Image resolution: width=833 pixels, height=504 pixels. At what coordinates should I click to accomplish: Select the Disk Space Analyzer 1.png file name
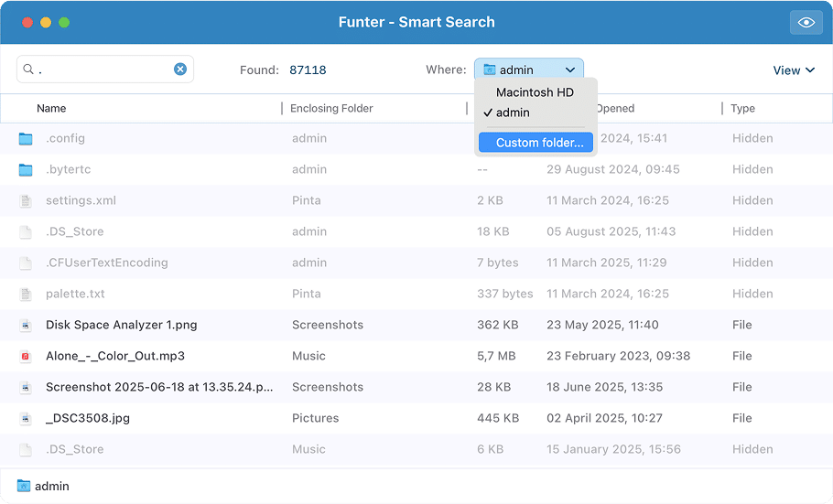121,325
